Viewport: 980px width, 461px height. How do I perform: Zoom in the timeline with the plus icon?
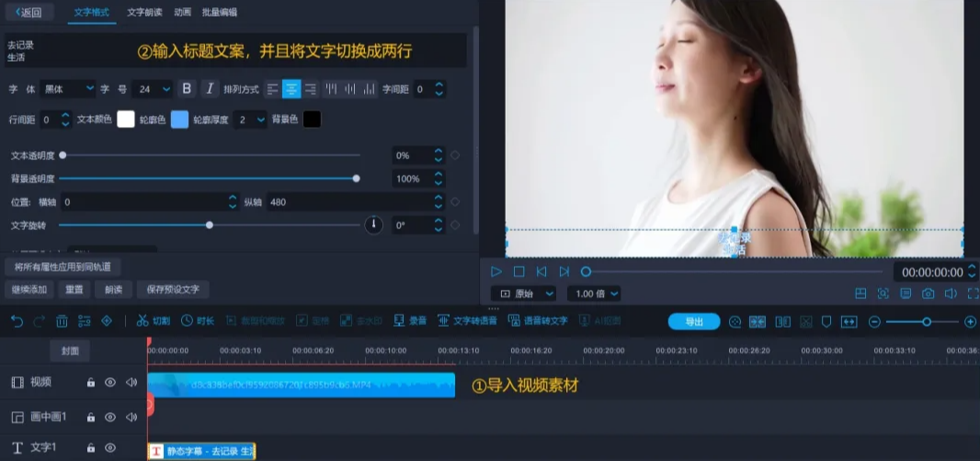[x=971, y=321]
